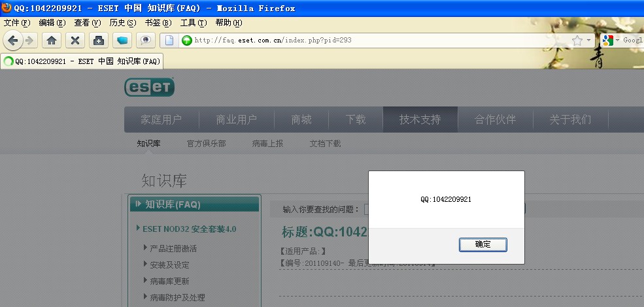Open the 合作伙伴 navigation tab
The height and width of the screenshot is (307, 644).
pos(496,120)
